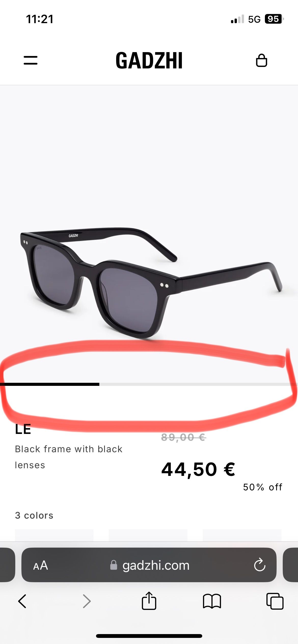Tap the 50% off discount label
The width and height of the screenshot is (298, 644).
[263, 487]
